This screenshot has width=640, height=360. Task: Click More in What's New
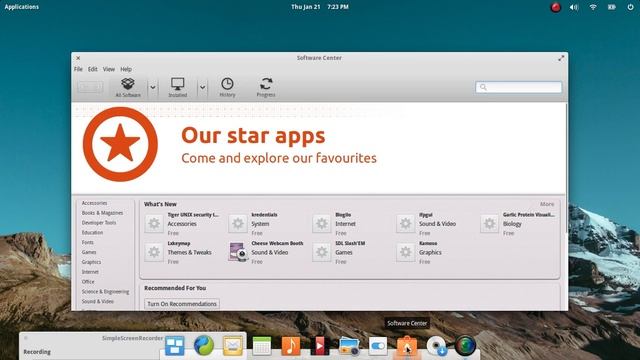pos(547,204)
